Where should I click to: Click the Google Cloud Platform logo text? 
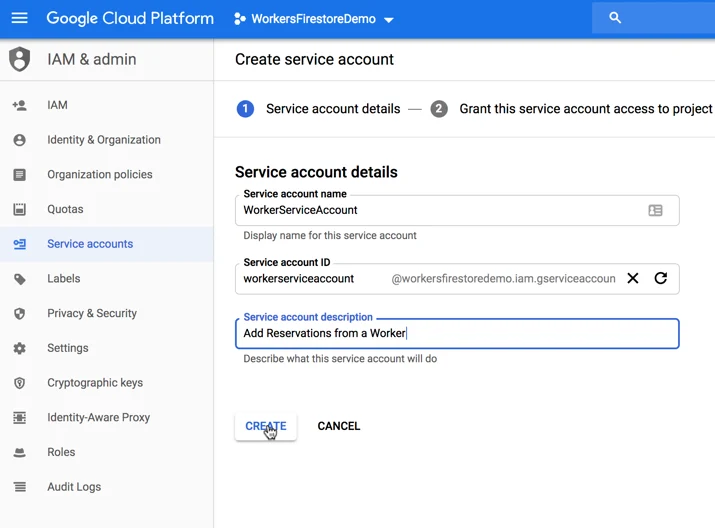tap(130, 18)
